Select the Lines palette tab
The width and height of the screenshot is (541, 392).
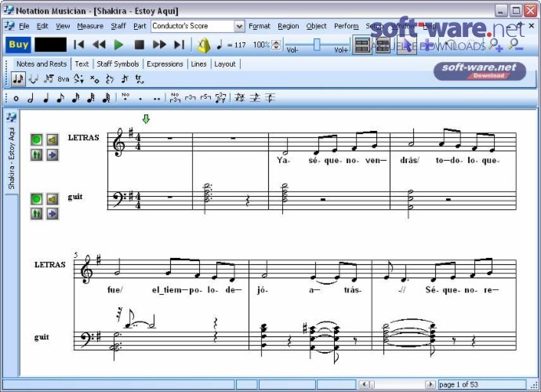point(198,64)
